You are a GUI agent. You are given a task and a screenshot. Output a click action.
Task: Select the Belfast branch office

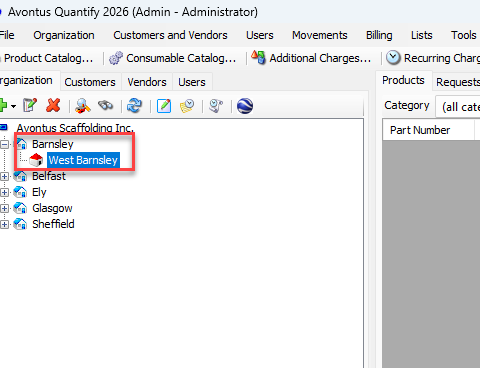49,176
